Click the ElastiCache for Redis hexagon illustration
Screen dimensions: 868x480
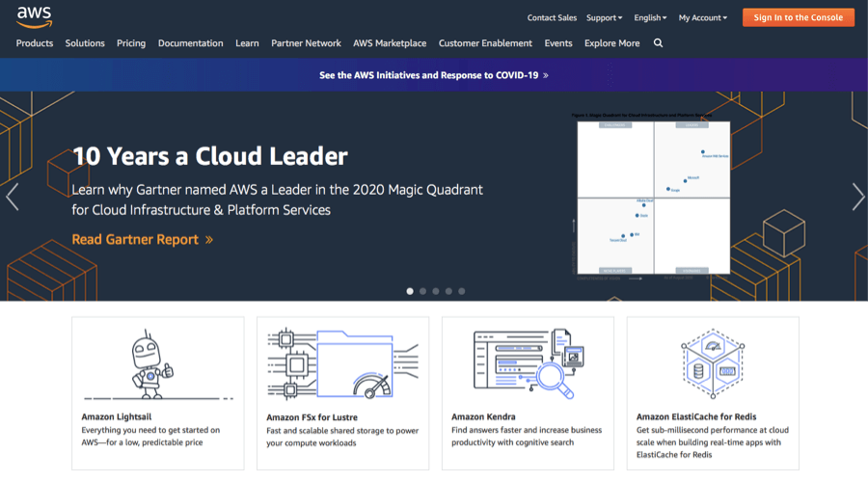tap(713, 363)
